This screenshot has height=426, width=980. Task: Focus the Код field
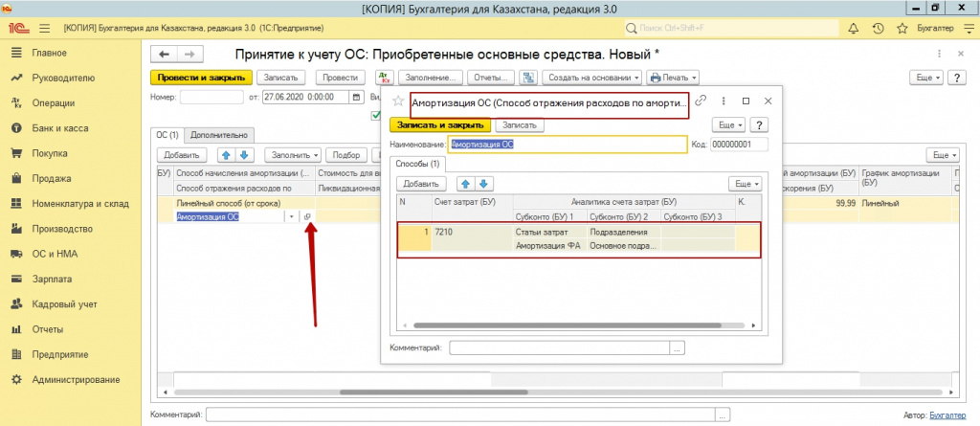coord(739,144)
